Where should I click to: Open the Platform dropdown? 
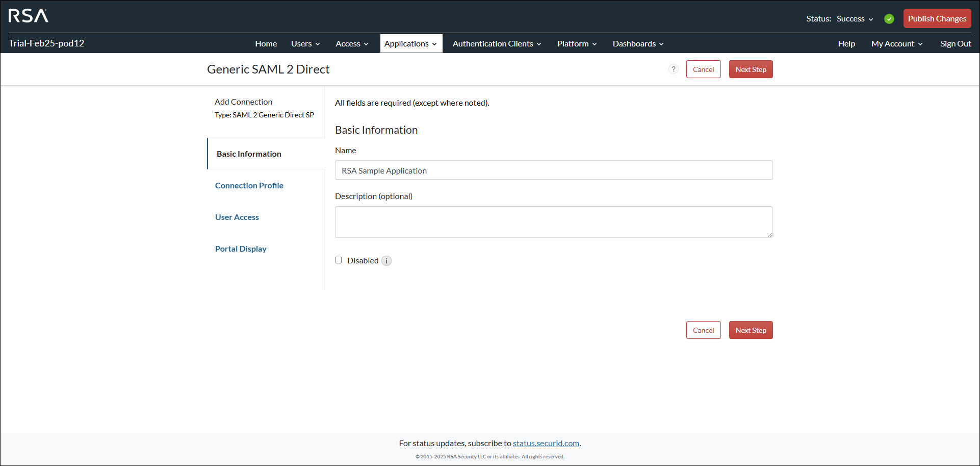click(576, 43)
